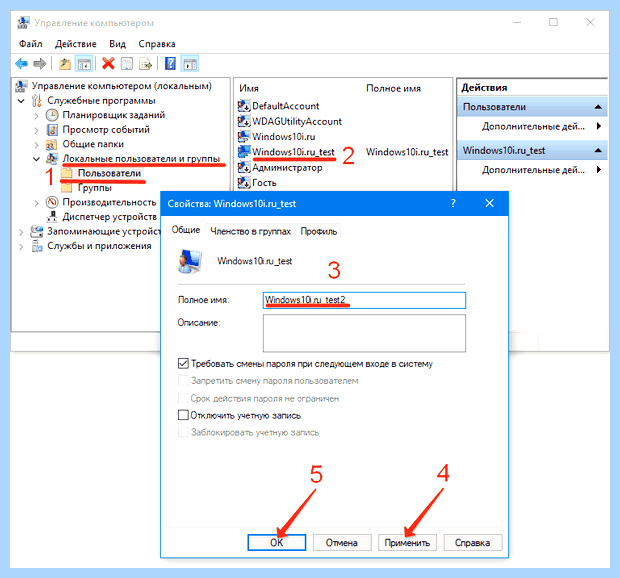Click the dialog's question mark help button
Screen dimensions: 620x578
pos(453,203)
